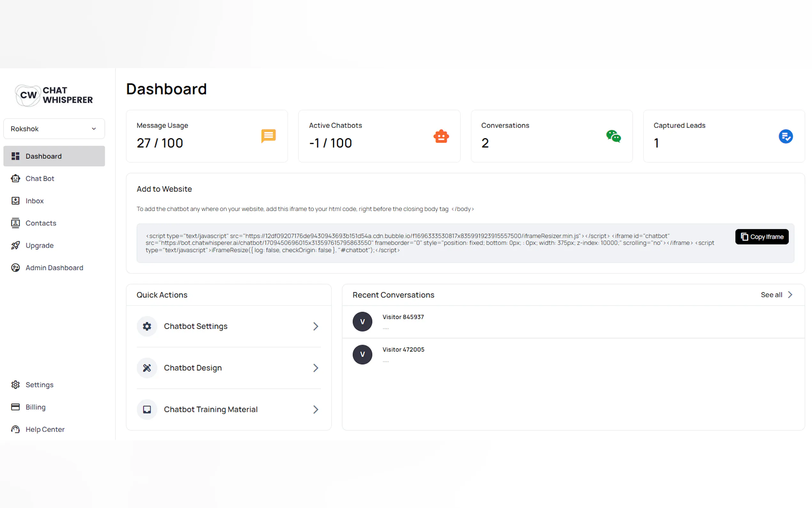
Task: Click the blue Captured Leads icon
Action: point(785,136)
